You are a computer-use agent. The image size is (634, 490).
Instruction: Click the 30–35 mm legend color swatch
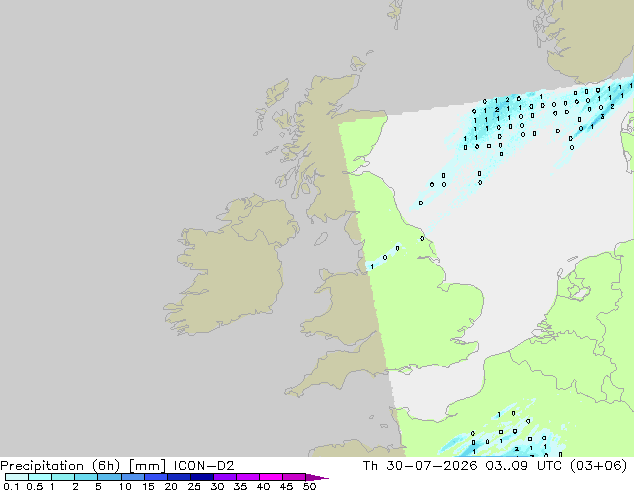coord(224,477)
